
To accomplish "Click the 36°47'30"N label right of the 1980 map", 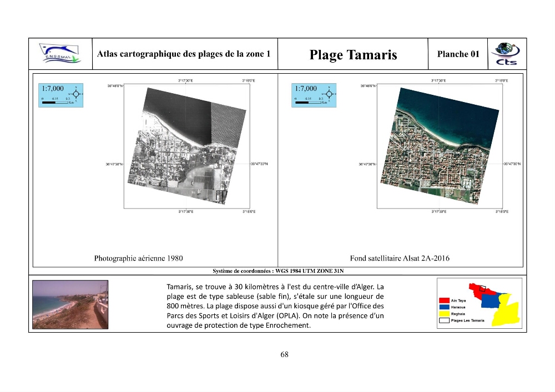I will (259, 164).
